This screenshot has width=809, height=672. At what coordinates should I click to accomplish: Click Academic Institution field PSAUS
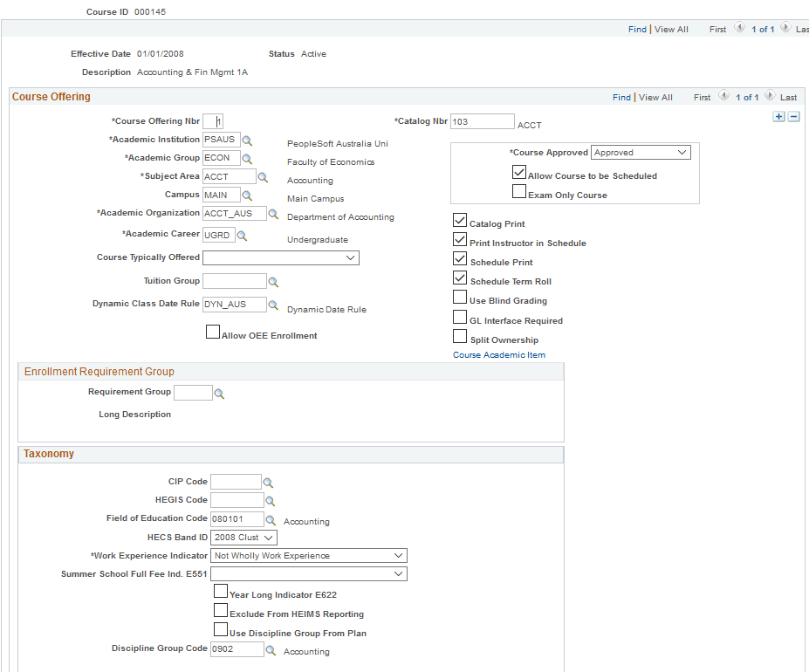tap(222, 140)
